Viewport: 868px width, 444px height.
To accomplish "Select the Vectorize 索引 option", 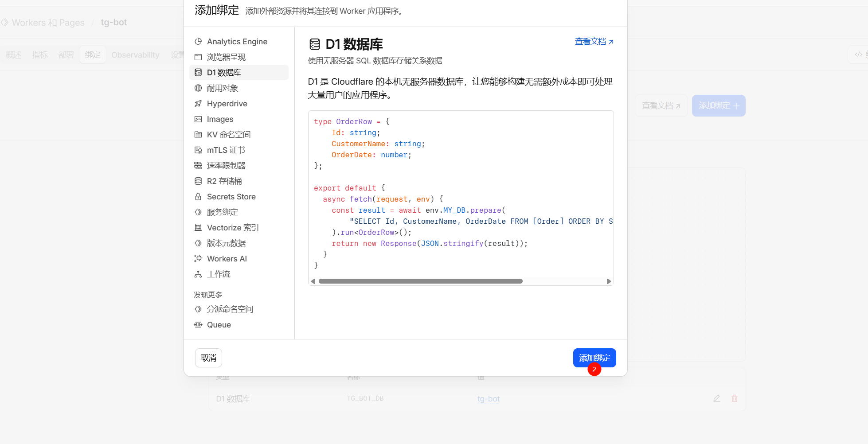I will (x=232, y=227).
